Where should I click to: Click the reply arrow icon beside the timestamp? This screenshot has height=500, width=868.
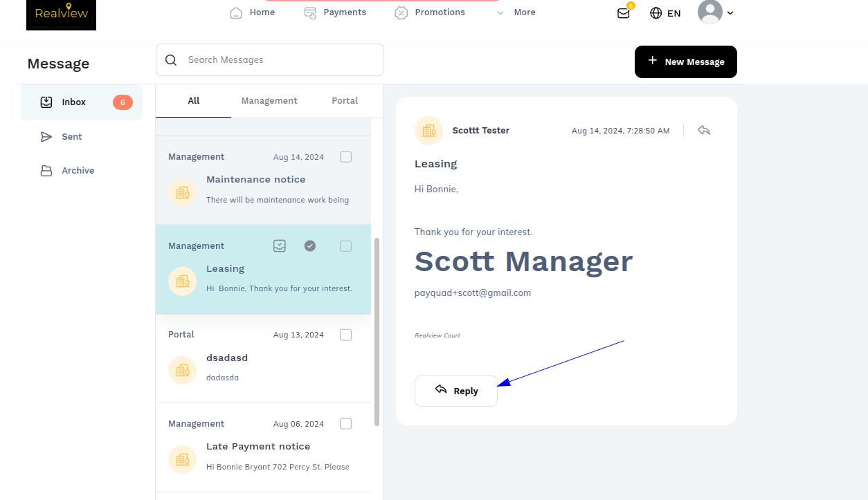tap(704, 130)
